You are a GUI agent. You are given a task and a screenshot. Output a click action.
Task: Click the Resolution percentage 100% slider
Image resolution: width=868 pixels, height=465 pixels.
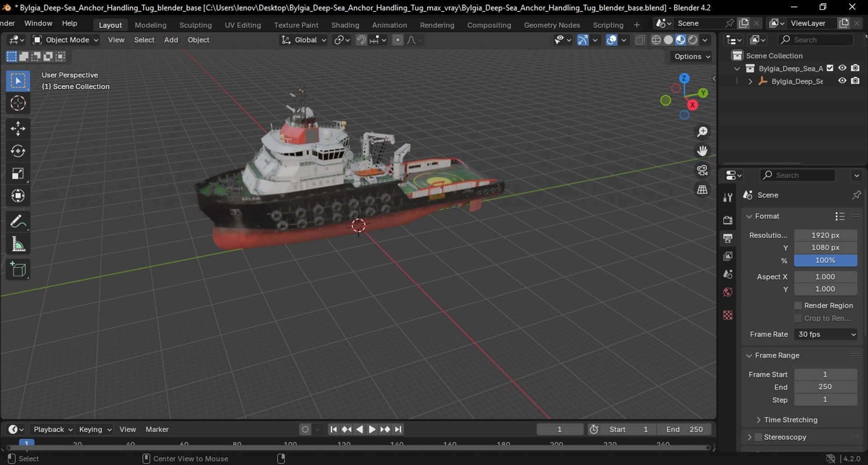tap(826, 260)
